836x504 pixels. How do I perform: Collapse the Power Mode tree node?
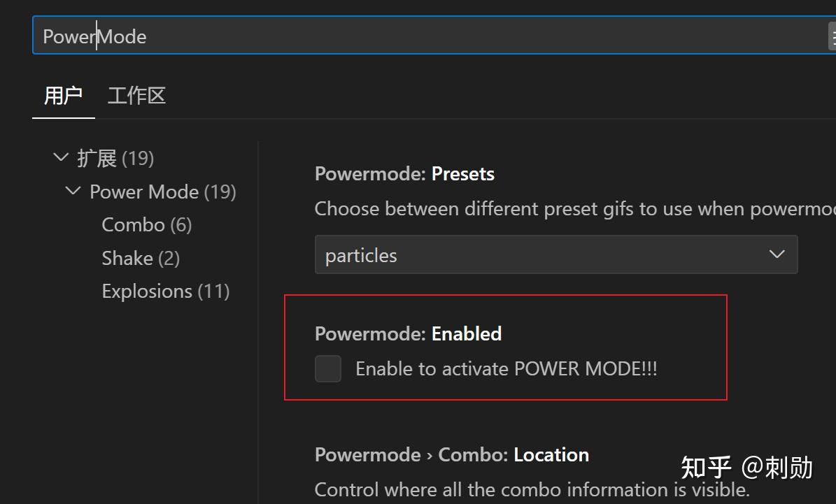coord(72,191)
